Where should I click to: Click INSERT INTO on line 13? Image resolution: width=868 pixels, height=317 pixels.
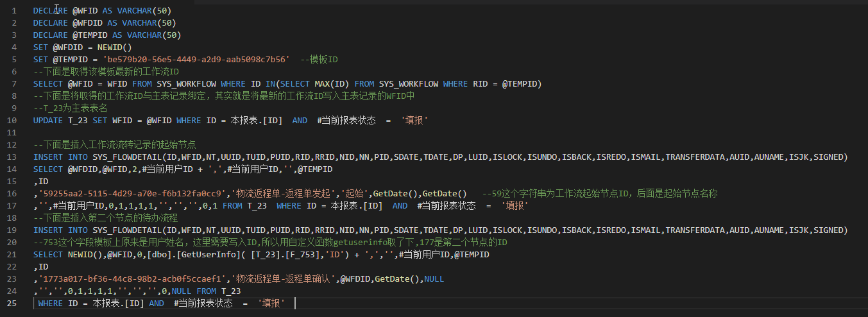click(60, 157)
